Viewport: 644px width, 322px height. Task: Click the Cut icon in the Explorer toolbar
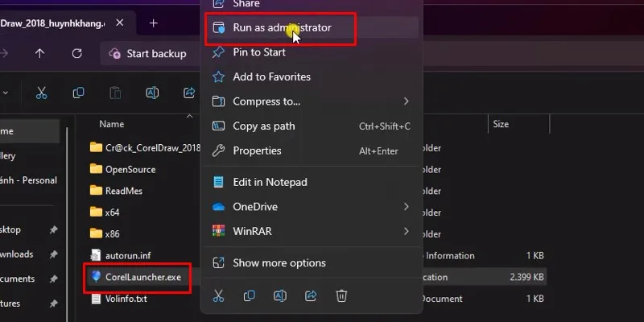pyautogui.click(x=42, y=93)
